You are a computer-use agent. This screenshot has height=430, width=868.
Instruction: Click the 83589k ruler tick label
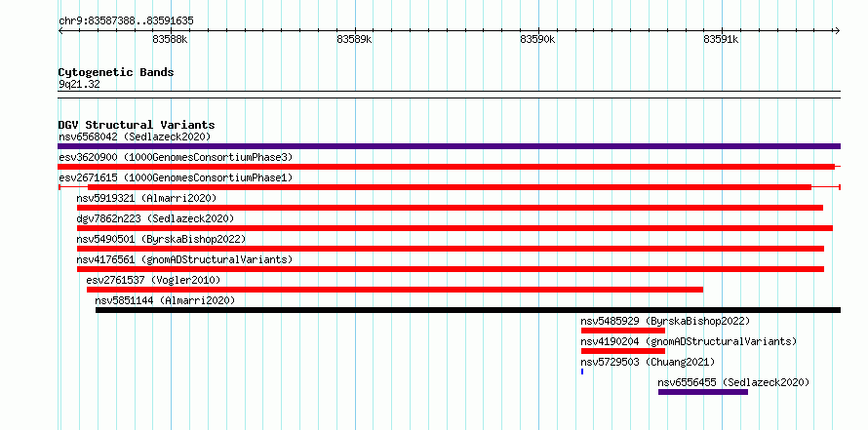[354, 39]
